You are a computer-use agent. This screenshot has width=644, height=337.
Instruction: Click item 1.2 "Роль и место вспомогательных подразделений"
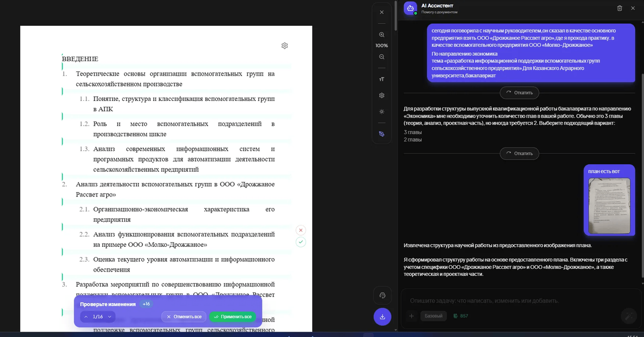coord(184,129)
